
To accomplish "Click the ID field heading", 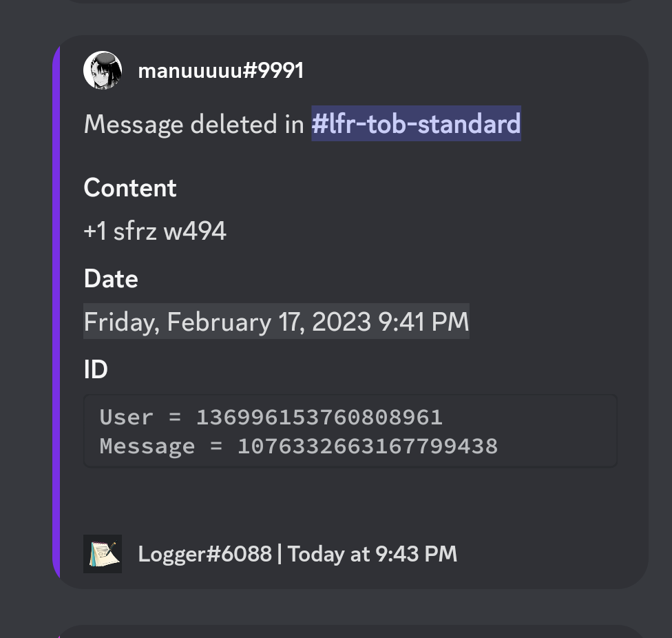I will 96,370.
